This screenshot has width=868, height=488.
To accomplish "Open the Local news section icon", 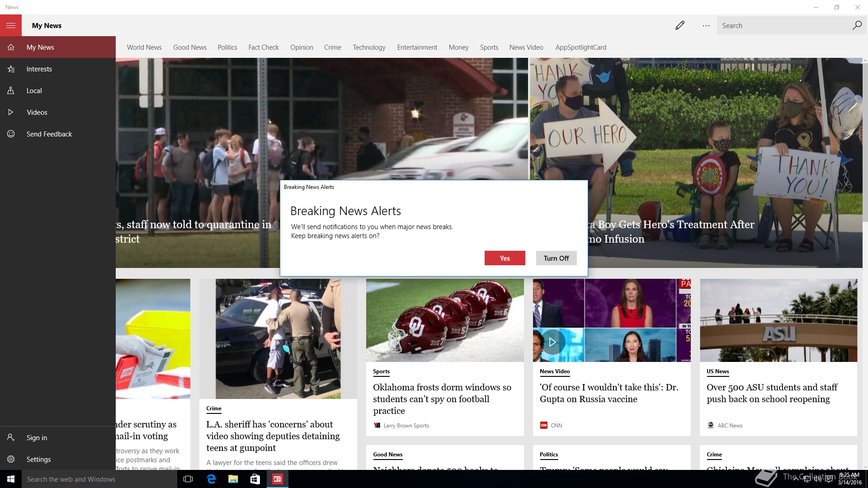I will (11, 91).
